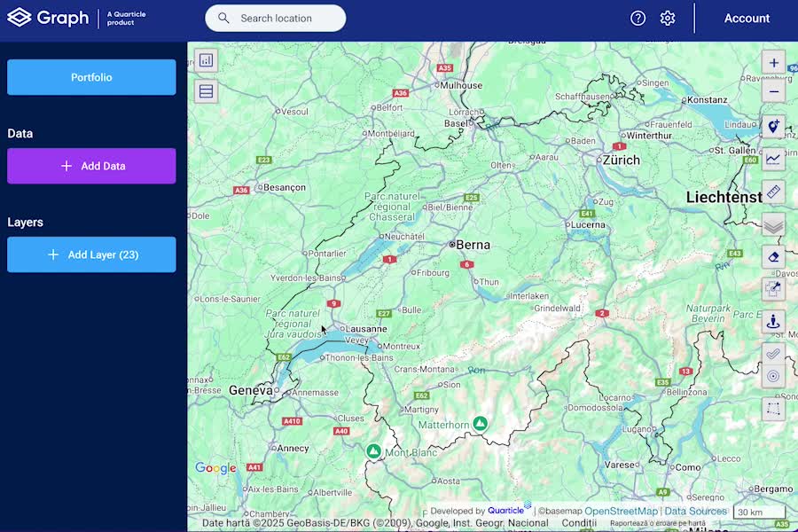Click the Geneva city label
This screenshot has width=798, height=532.
point(250,390)
